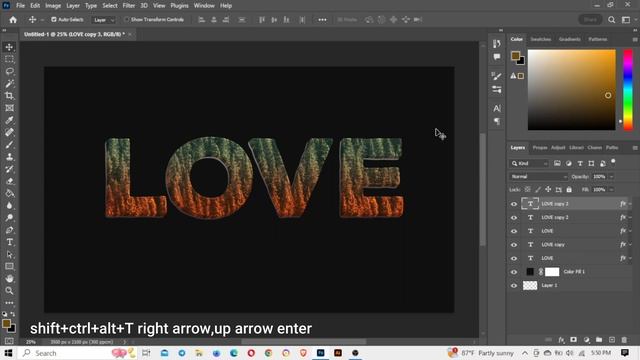This screenshot has height=360, width=640.
Task: Hide the LOVE copy 3 layer
Action: [x=514, y=204]
